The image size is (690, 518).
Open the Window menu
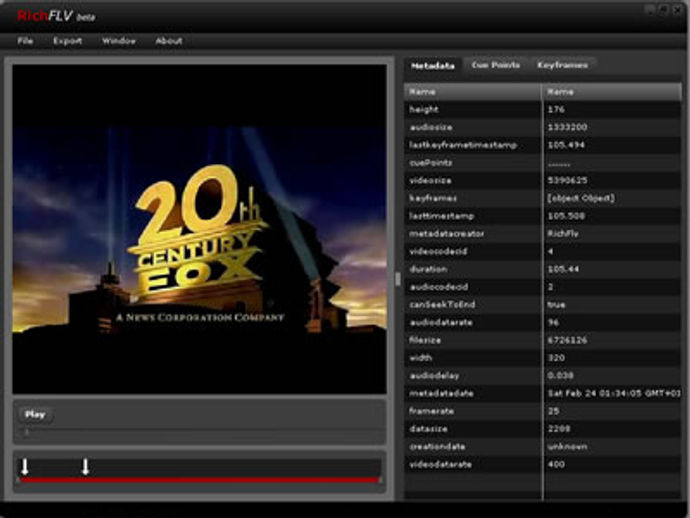[x=119, y=41]
